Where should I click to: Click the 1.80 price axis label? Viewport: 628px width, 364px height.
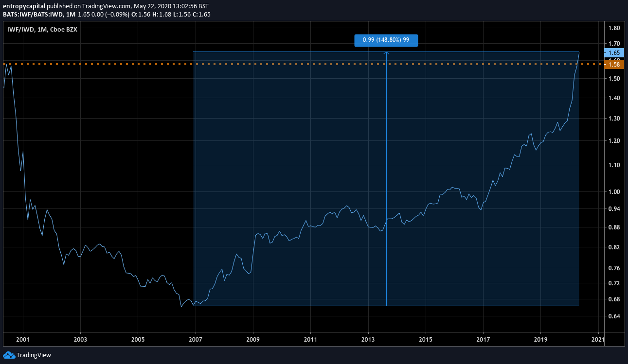pos(614,29)
